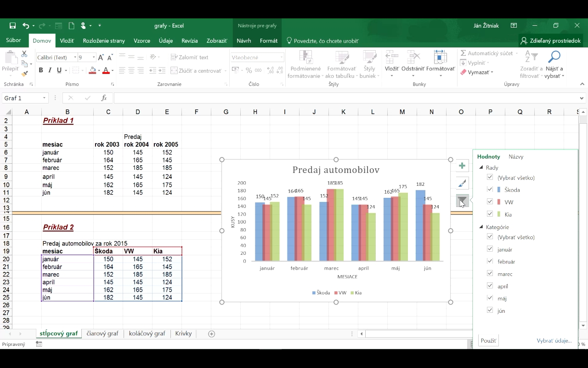Image resolution: width=588 pixels, height=368 pixels.
Task: Underline the selected text
Action: click(59, 70)
